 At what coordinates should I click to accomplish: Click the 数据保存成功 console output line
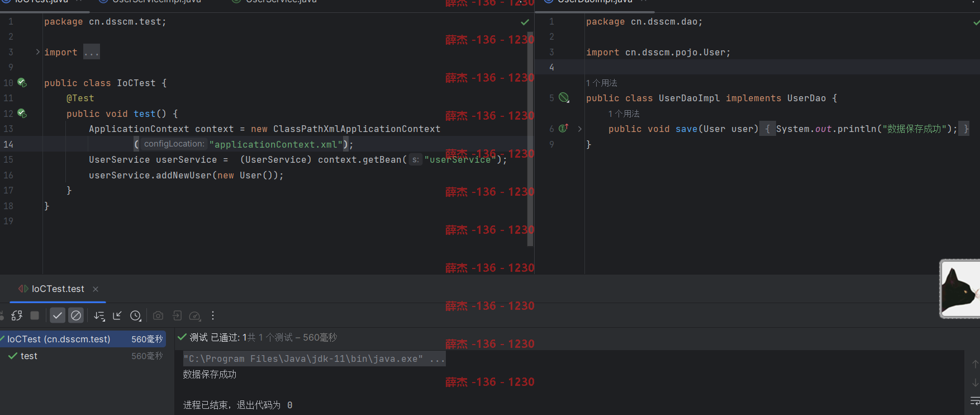click(x=210, y=374)
